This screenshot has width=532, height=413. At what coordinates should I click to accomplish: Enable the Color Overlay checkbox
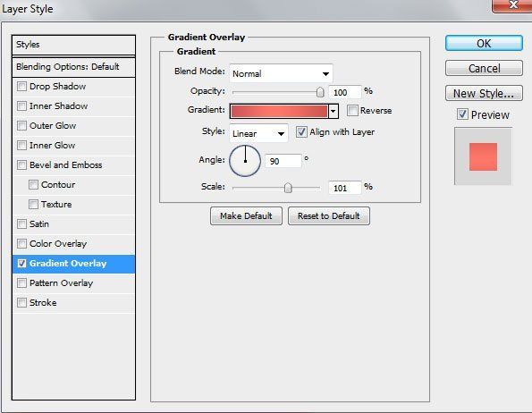(x=21, y=244)
